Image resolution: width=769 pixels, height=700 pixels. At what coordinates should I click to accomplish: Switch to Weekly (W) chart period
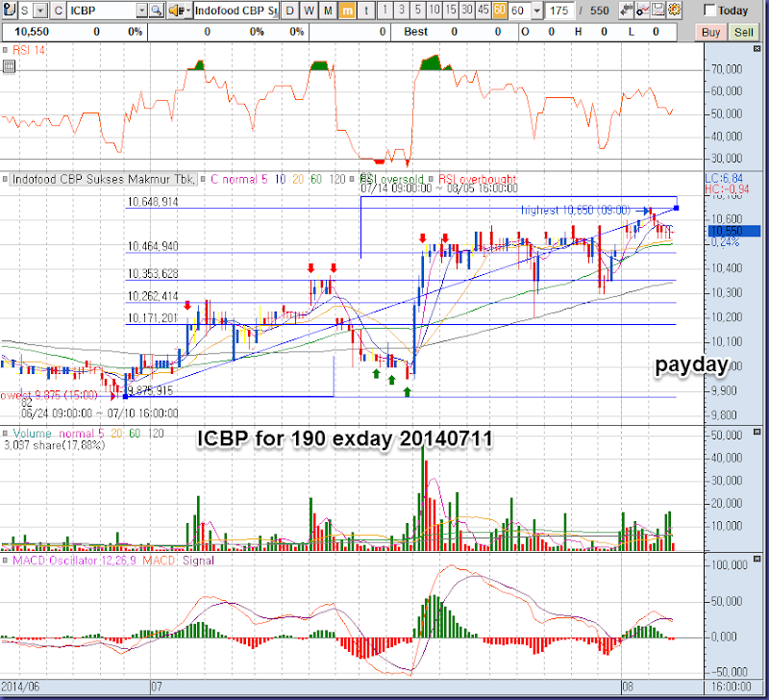309,11
